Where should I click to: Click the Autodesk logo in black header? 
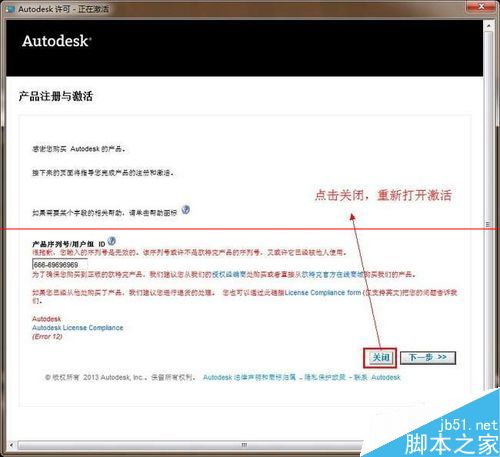(57, 41)
